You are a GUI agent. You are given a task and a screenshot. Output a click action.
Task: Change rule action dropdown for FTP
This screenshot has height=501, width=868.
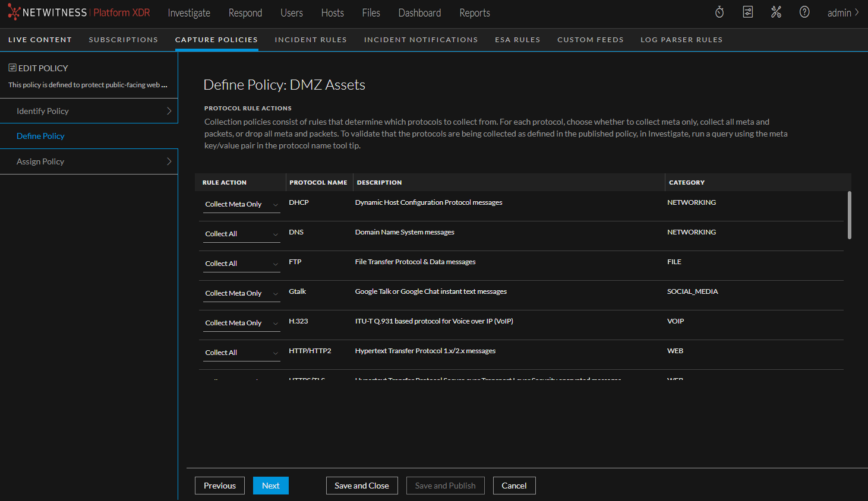point(241,264)
